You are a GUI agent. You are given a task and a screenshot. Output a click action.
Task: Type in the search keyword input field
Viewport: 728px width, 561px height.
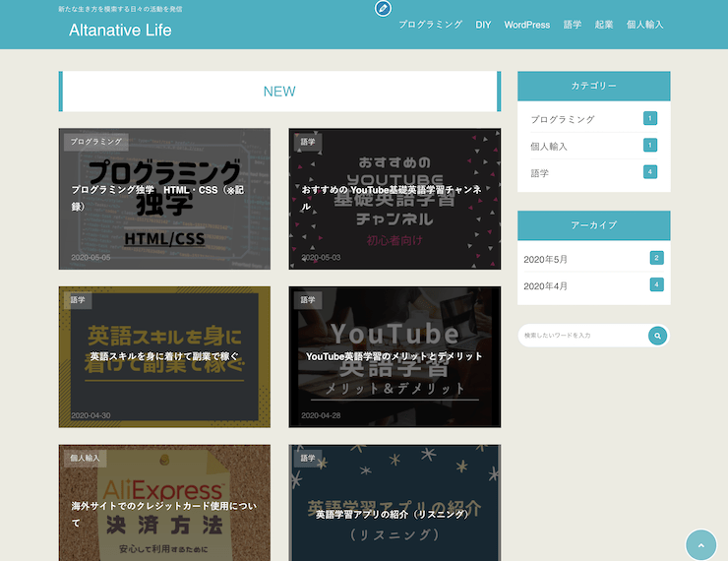(x=582, y=336)
